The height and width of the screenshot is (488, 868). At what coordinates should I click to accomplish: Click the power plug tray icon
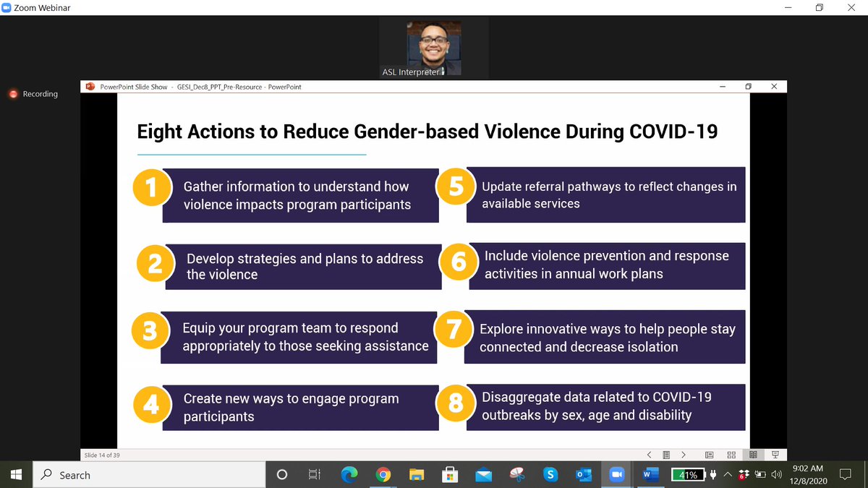tap(714, 475)
